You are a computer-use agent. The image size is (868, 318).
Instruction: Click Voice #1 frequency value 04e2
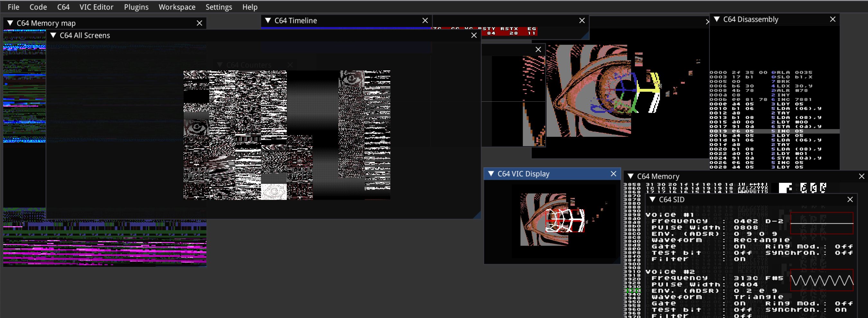746,221
